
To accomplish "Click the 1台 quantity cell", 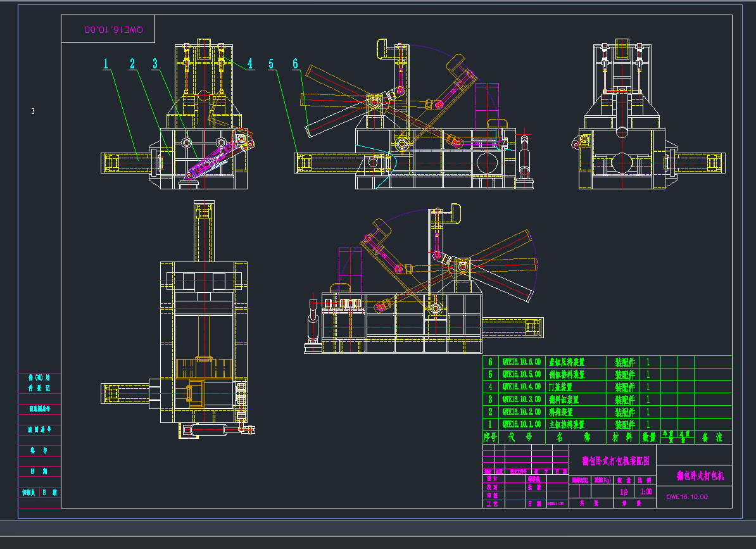I will [625, 492].
